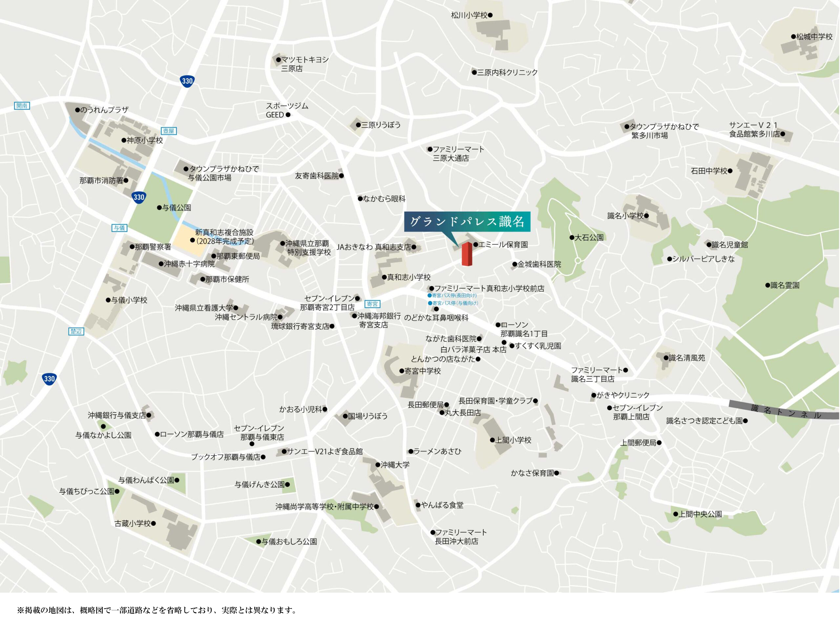
Task: Click the 寄宮 intersection sign
Action: [372, 304]
